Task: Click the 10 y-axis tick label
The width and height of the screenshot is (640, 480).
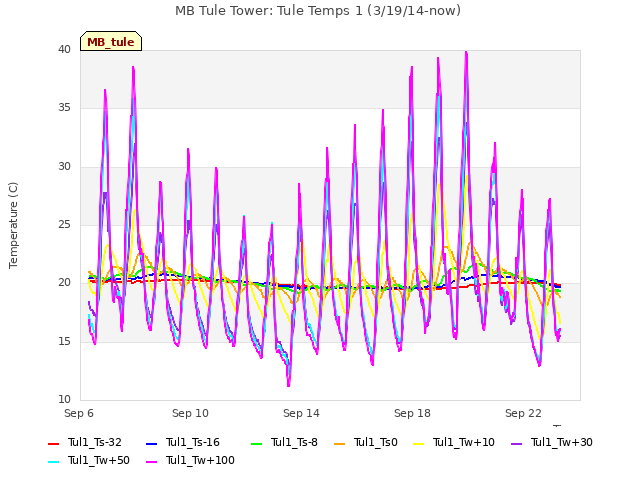Action: click(x=64, y=399)
